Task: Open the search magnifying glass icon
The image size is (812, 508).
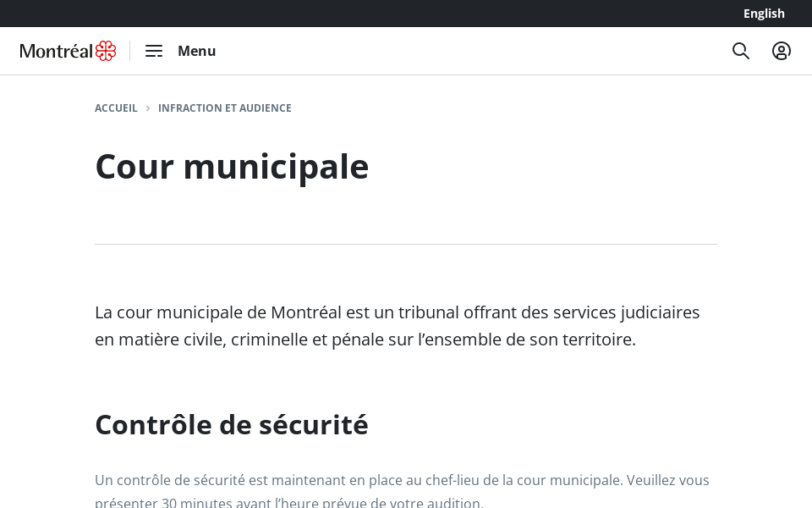Action: tap(741, 51)
